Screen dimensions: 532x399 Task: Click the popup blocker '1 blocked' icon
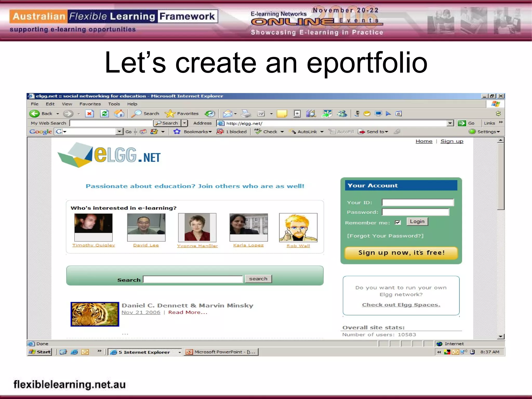[x=220, y=132]
